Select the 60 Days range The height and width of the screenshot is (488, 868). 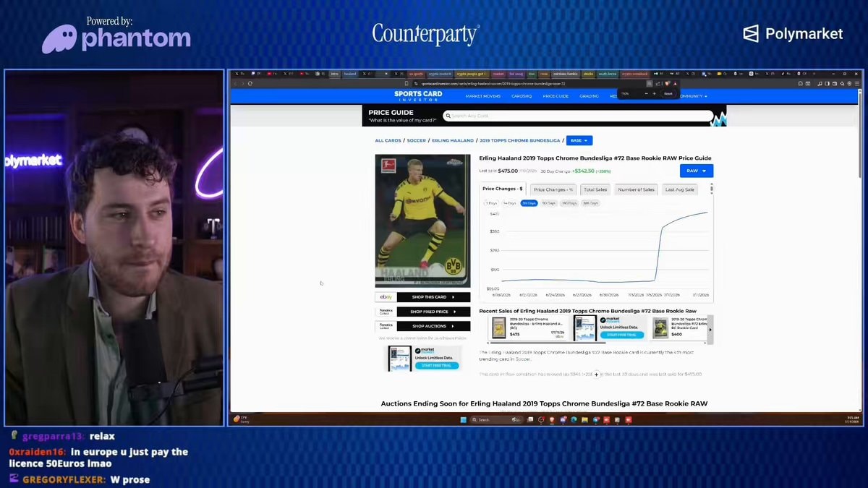tap(548, 203)
